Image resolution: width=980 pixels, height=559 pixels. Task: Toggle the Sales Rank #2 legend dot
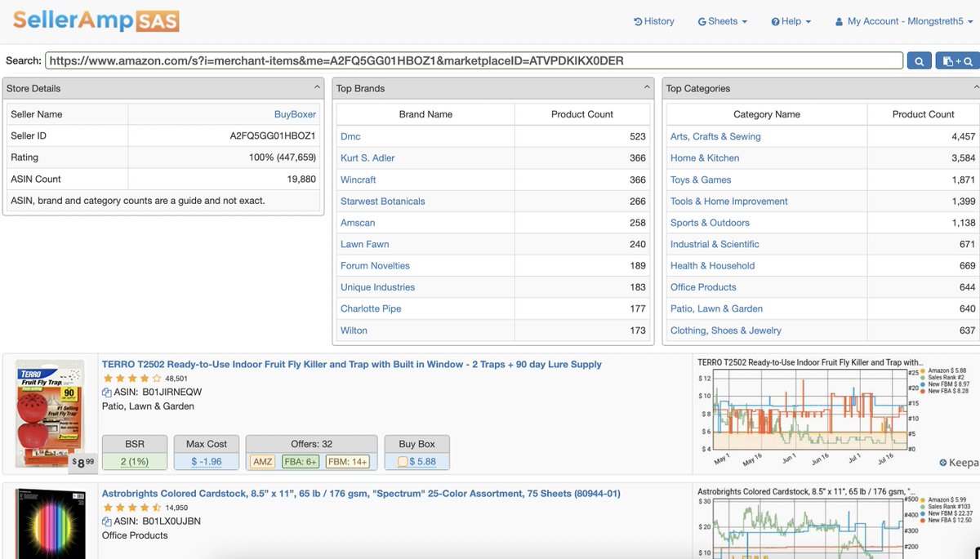(924, 378)
